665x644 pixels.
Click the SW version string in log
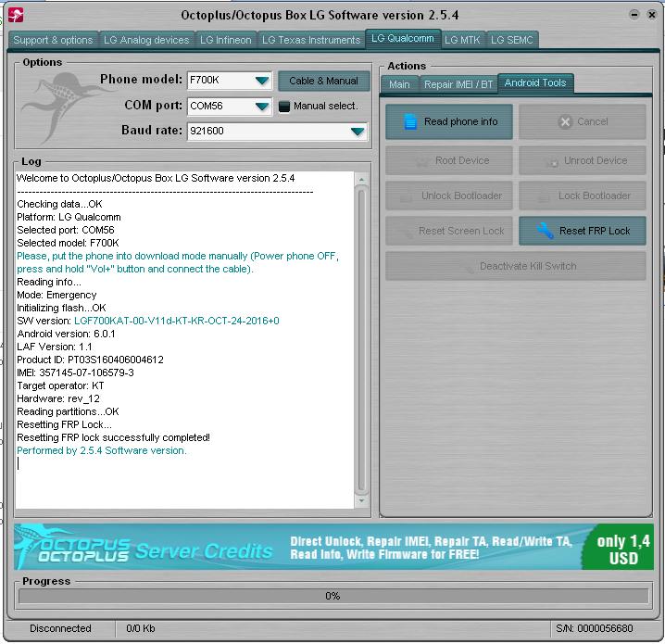176,321
